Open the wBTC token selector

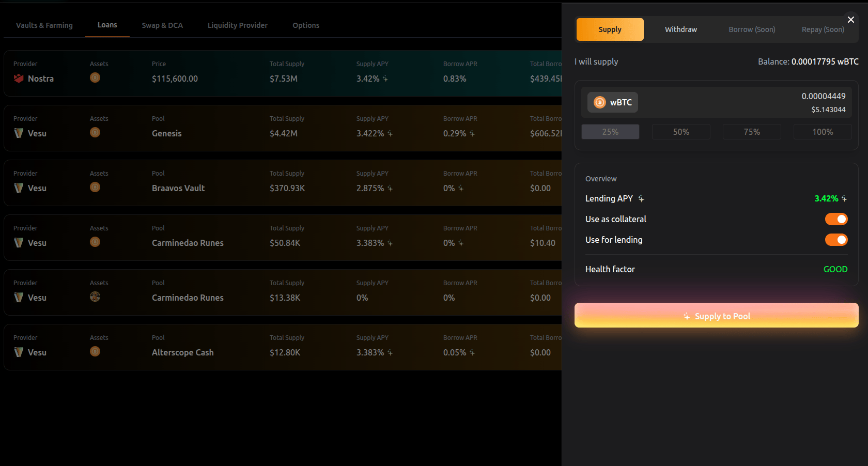[613, 102]
